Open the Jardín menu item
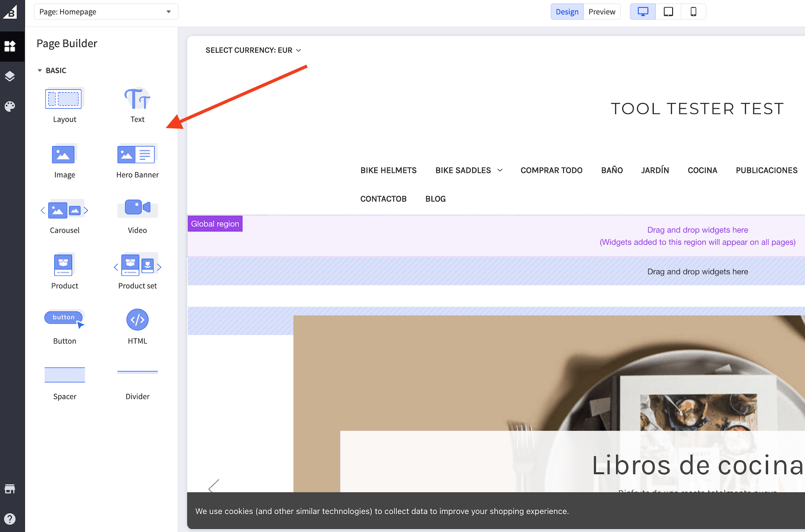 coord(655,170)
